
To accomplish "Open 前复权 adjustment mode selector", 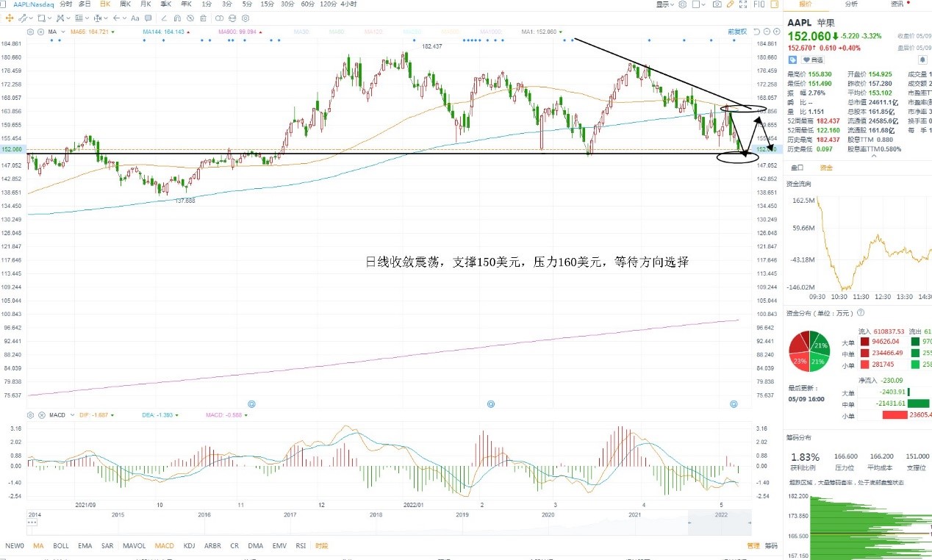I will pyautogui.click(x=737, y=32).
